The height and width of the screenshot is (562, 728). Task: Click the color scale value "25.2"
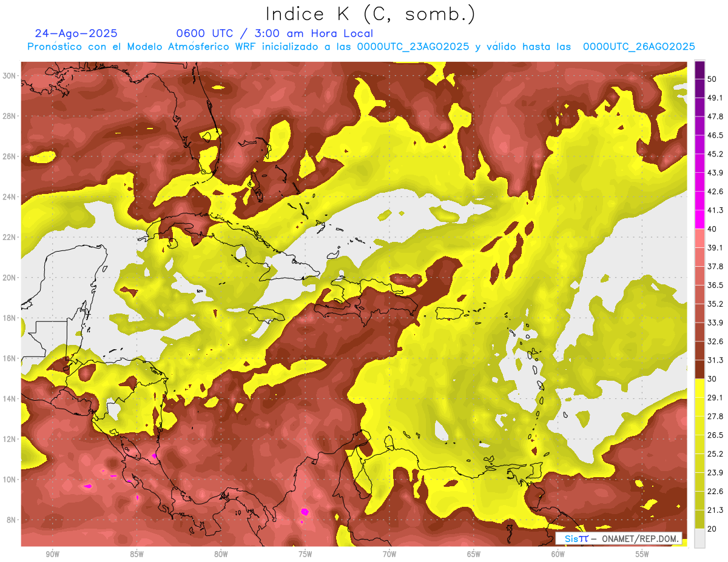click(715, 454)
